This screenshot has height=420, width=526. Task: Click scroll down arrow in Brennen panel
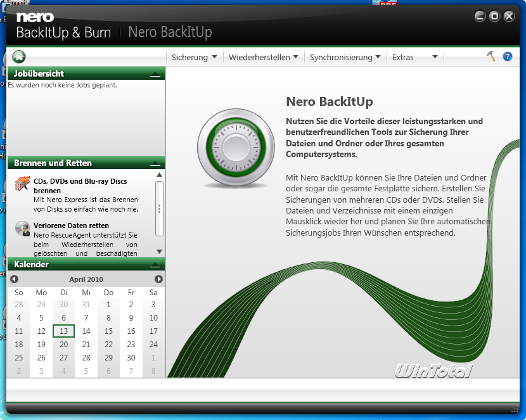[x=159, y=251]
